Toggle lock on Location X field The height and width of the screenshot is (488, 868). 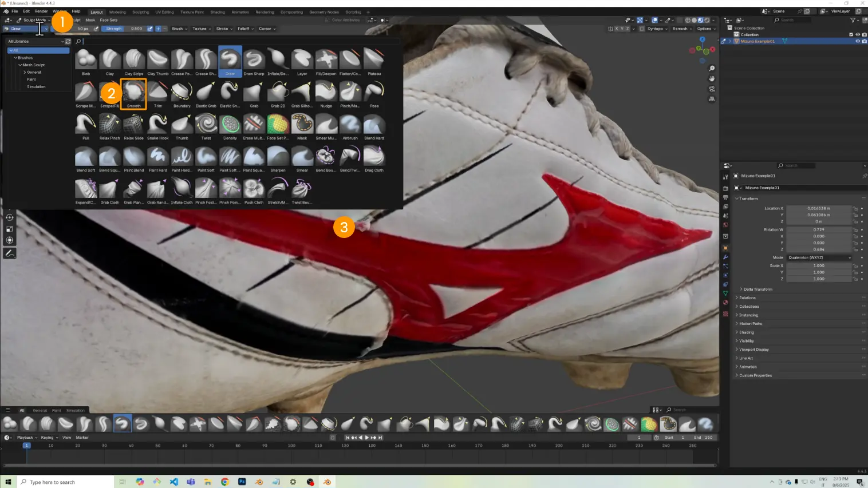855,208
